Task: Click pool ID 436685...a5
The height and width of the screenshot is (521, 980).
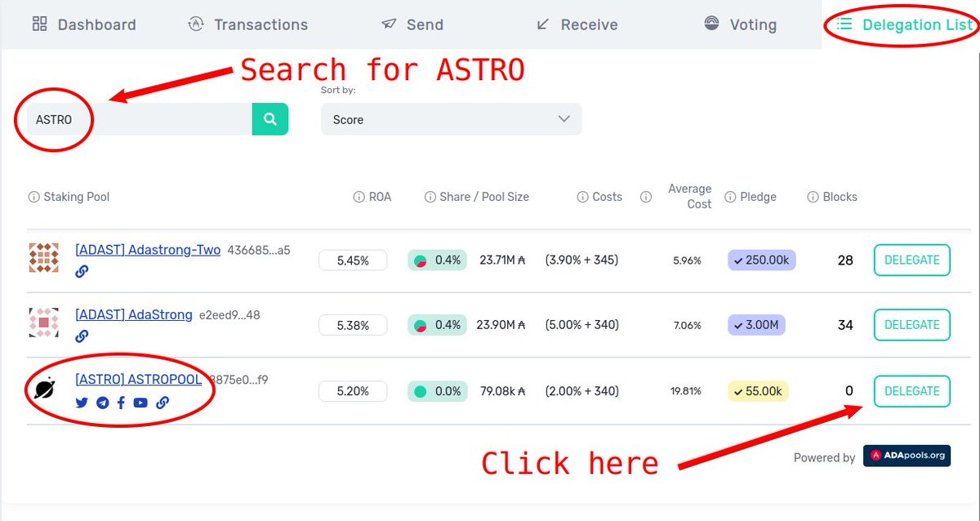Action: coord(259,250)
